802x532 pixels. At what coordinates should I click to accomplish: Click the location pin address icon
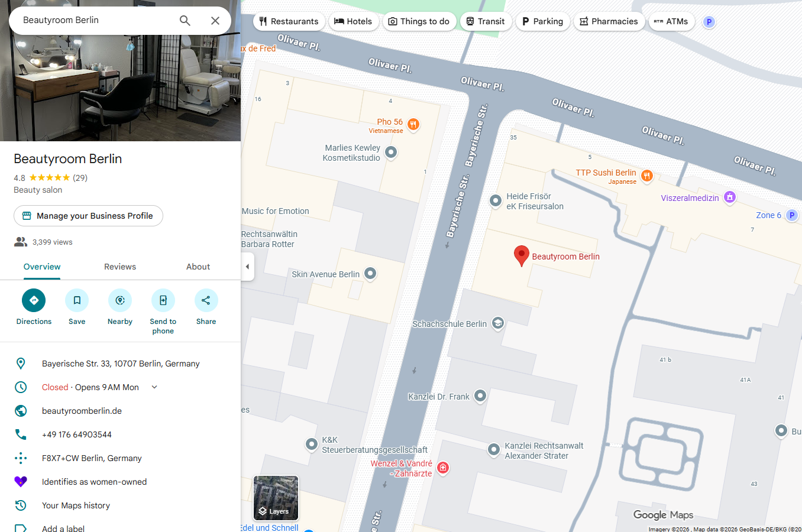[x=21, y=364]
